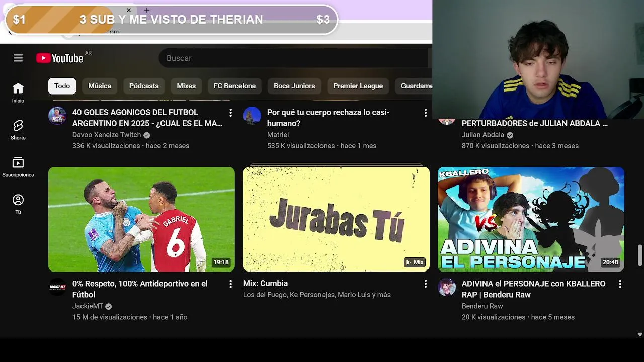Screen dimensions: 644x362
Task: Visit the Benderu Raw channel name
Action: (482, 306)
